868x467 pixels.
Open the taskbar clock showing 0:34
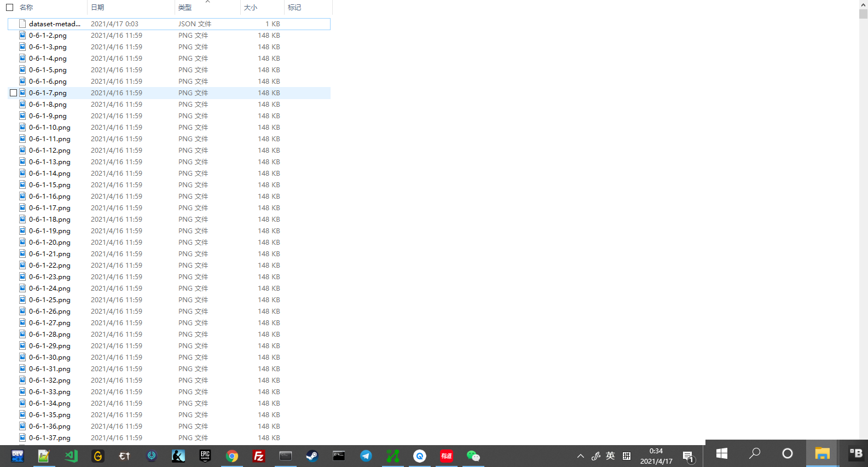[x=656, y=456]
